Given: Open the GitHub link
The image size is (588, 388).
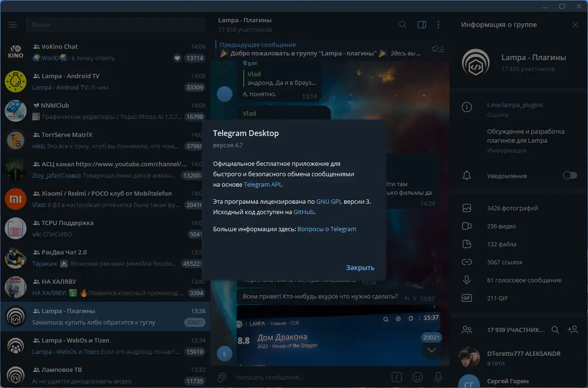Looking at the screenshot, I should click(x=304, y=212).
